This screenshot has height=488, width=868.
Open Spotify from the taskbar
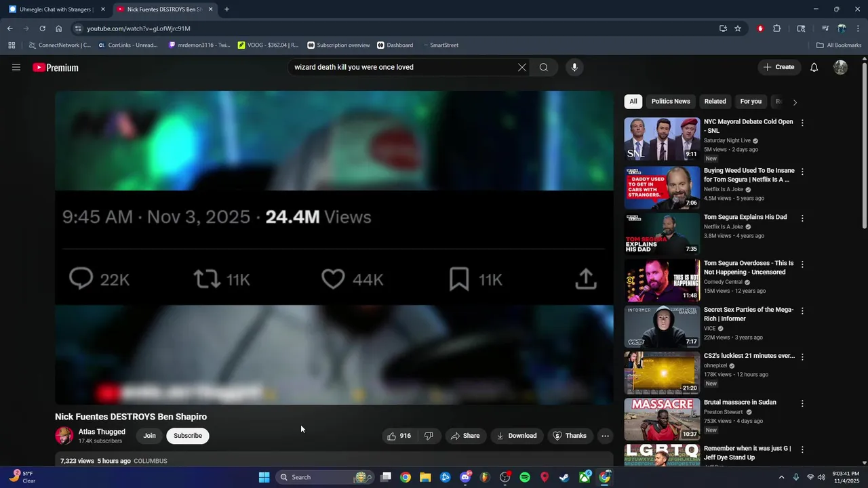[x=525, y=477]
